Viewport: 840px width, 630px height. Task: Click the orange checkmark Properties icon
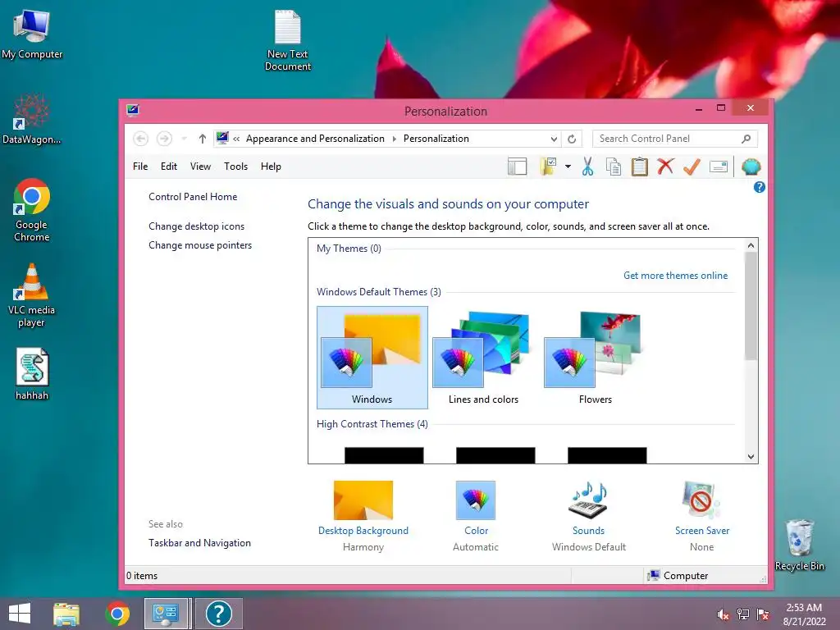[x=692, y=167]
